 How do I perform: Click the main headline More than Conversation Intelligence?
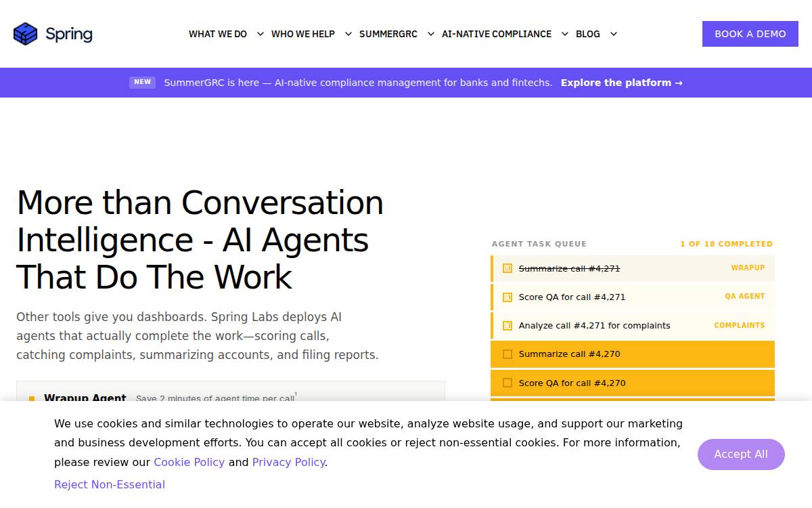pos(200,240)
